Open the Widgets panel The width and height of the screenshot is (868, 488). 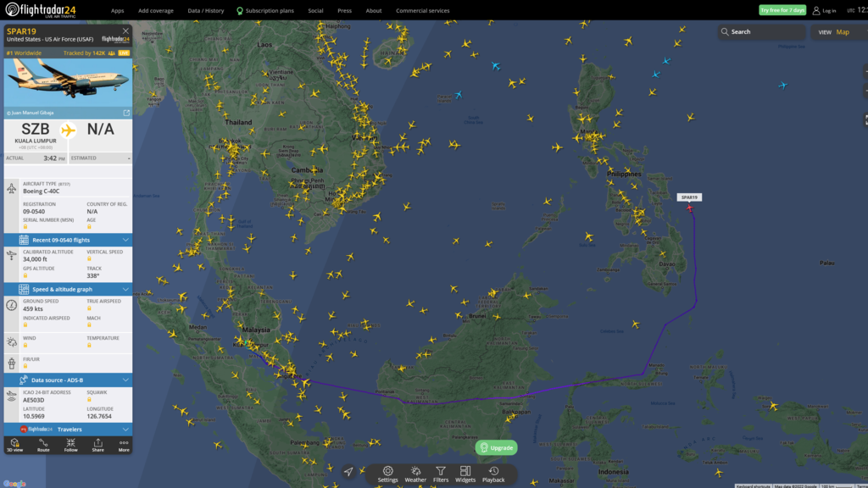465,474
